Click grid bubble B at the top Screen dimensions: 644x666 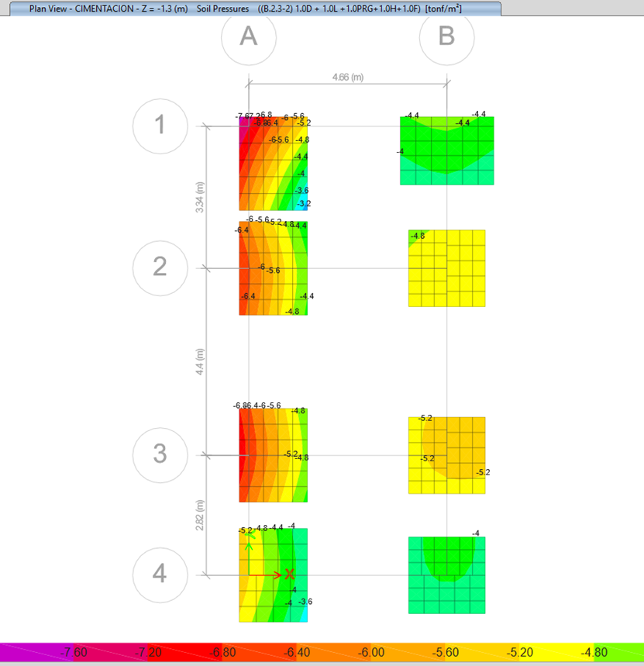coord(446,36)
